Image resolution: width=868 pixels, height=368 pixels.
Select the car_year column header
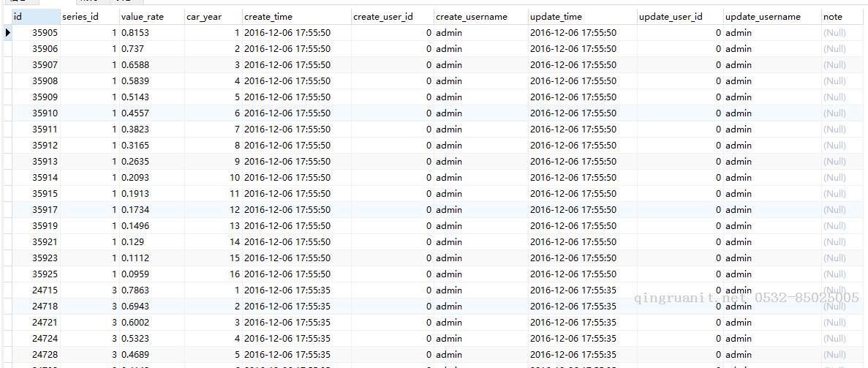pos(213,17)
